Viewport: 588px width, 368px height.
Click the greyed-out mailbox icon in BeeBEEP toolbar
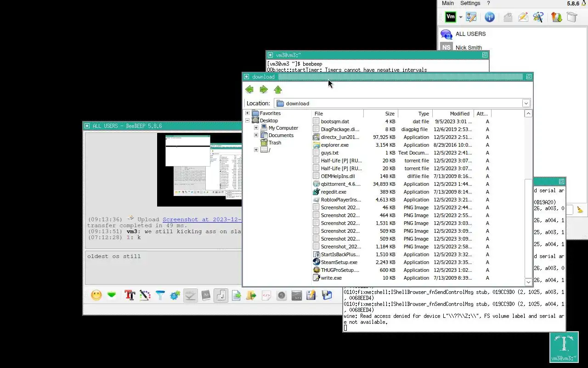tap(508, 17)
